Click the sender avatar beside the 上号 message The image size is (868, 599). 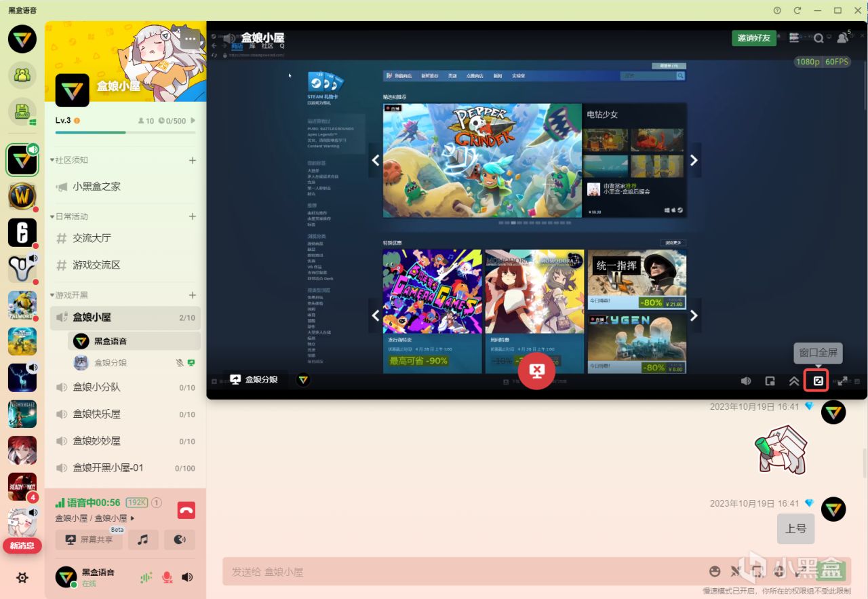pos(833,509)
